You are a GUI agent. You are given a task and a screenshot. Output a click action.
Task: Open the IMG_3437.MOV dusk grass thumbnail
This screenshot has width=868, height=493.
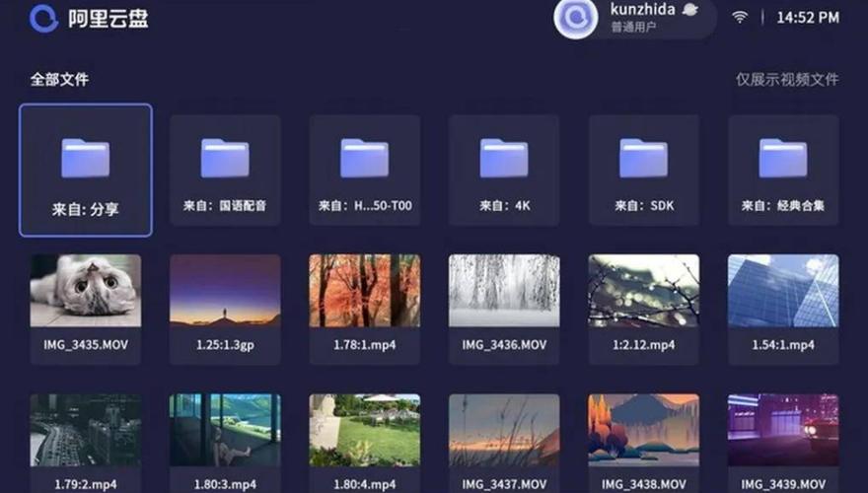(x=504, y=430)
